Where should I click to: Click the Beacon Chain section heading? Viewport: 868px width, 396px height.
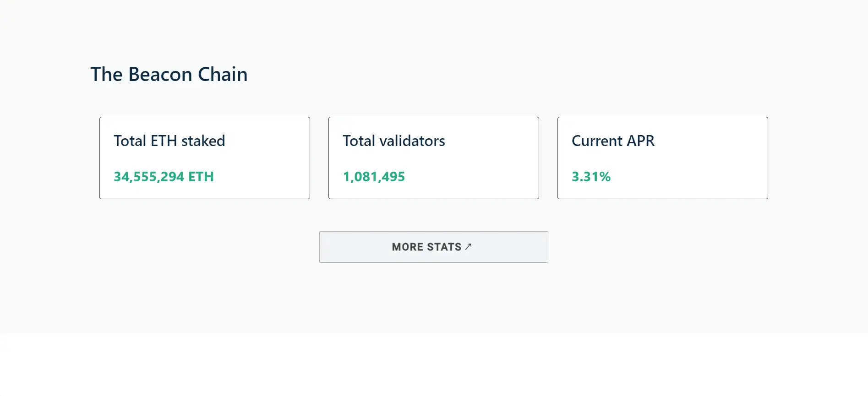tap(169, 74)
